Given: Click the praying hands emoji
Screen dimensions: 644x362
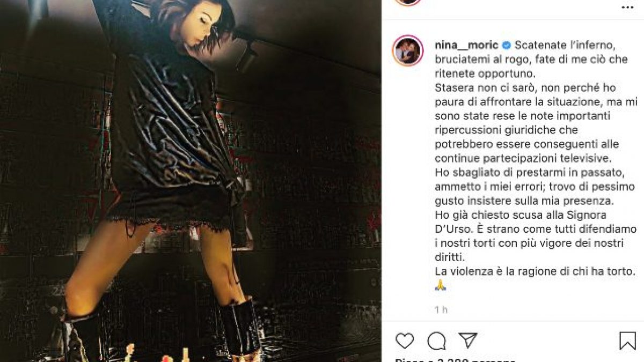Looking at the screenshot, I should coord(441,286).
